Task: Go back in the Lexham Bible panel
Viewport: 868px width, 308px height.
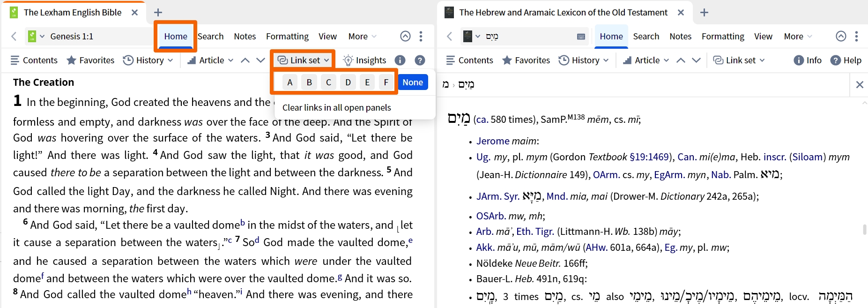Action: coord(14,36)
